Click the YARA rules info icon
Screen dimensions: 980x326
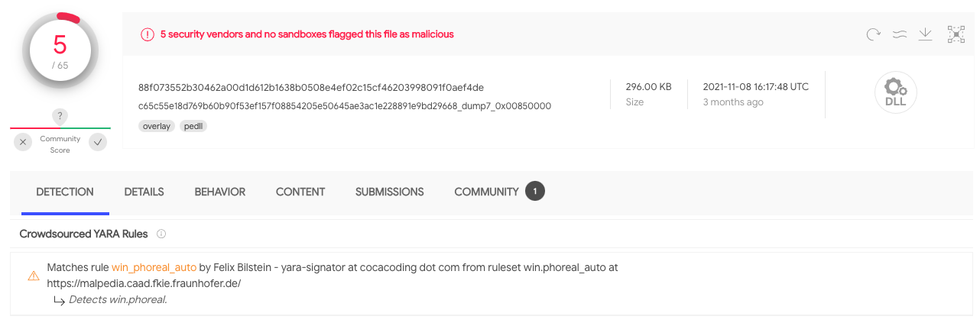pyautogui.click(x=161, y=234)
